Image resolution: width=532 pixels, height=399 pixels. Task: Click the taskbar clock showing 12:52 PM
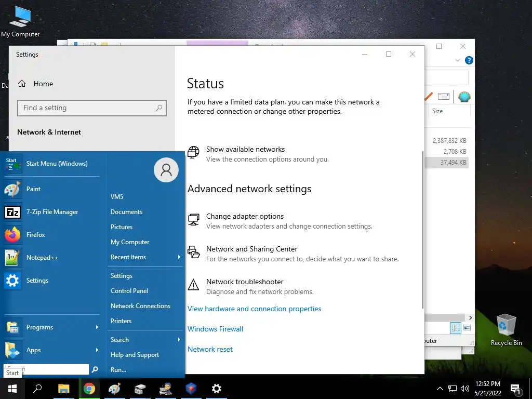tap(487, 389)
